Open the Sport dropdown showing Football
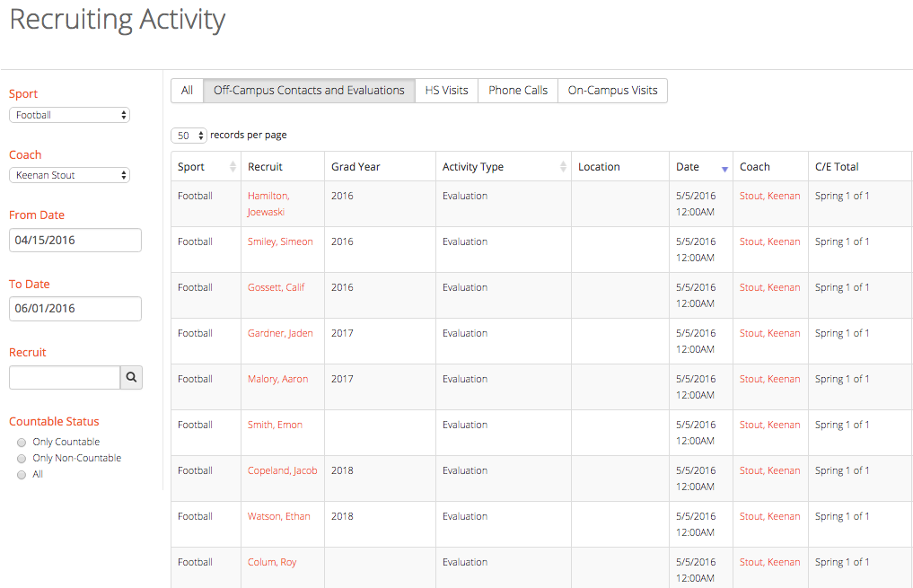The height and width of the screenshot is (588, 913). pyautogui.click(x=69, y=115)
